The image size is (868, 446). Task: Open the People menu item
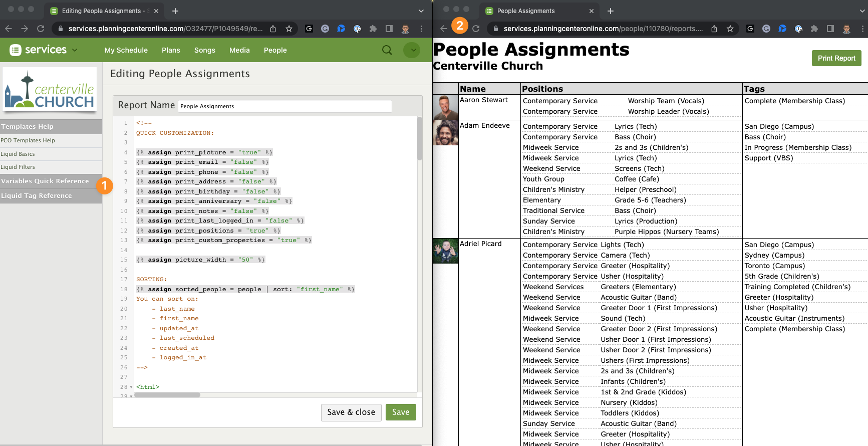(275, 50)
